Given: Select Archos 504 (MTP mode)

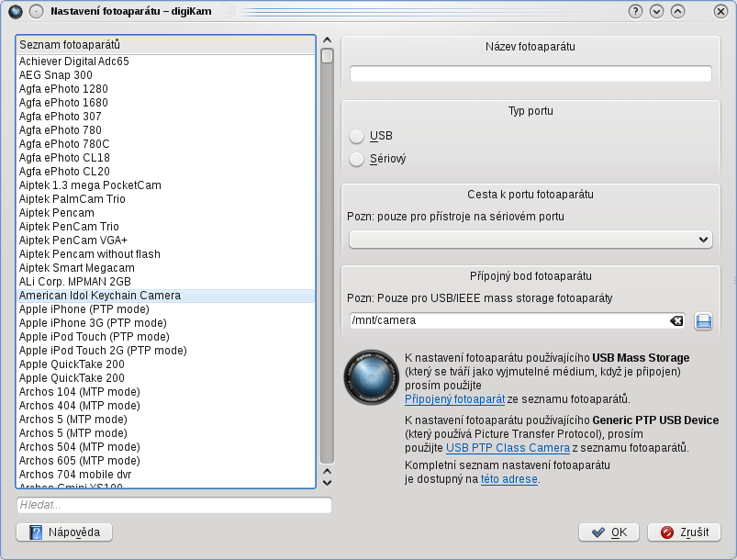Looking at the screenshot, I should point(165,447).
